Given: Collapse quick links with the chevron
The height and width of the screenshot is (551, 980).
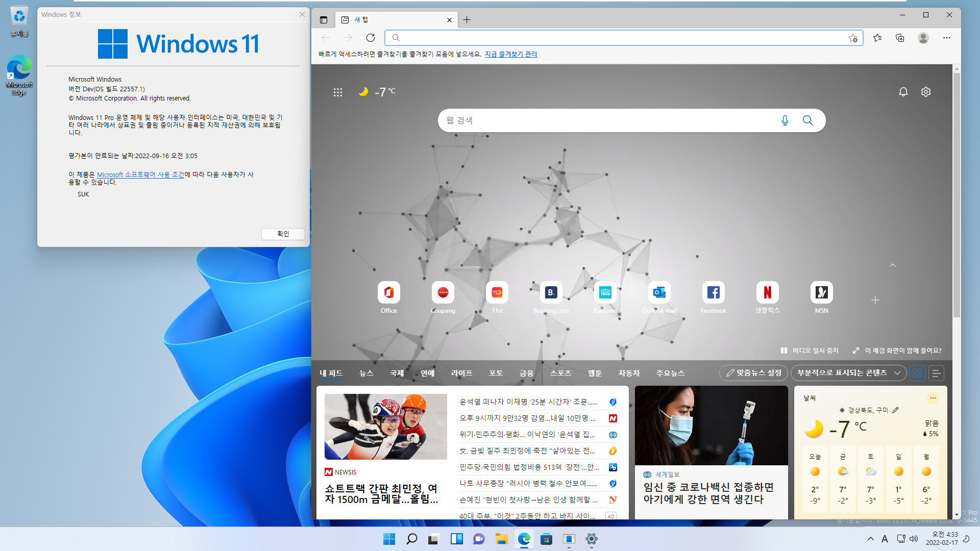Looking at the screenshot, I should click(892, 265).
